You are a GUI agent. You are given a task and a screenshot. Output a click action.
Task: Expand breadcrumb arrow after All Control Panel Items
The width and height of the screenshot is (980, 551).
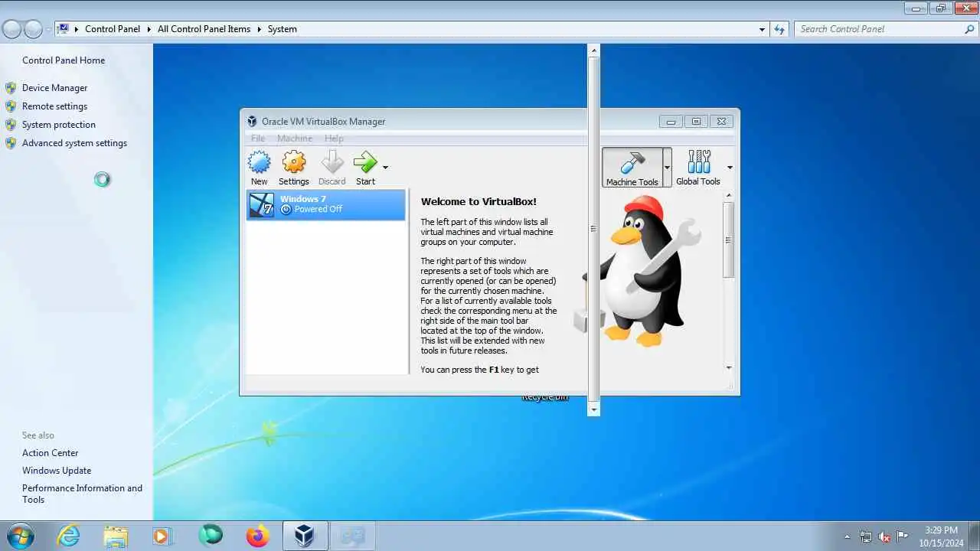[260, 29]
